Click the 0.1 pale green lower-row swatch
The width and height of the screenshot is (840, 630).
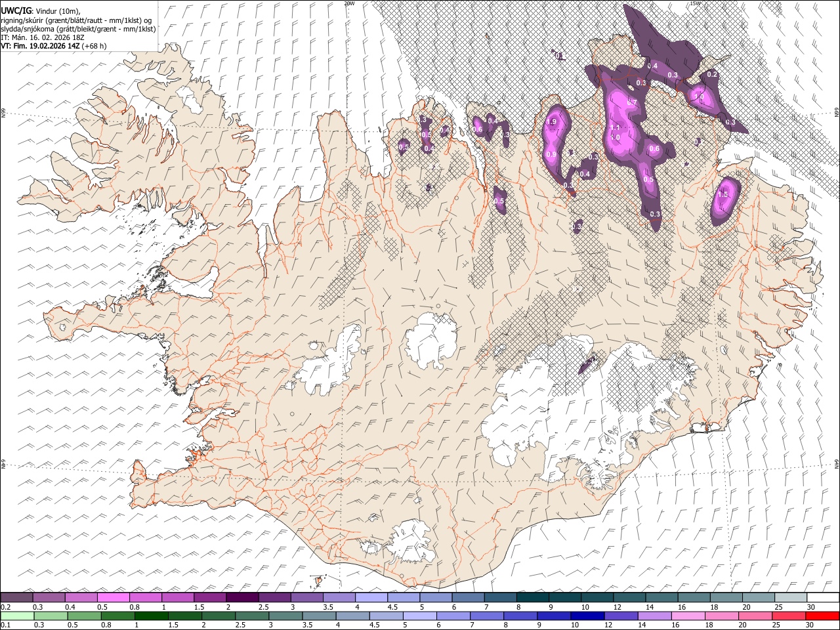click(17, 616)
